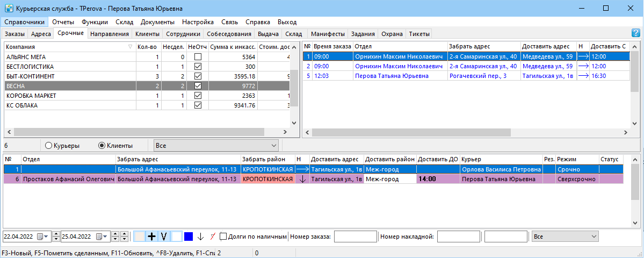The height and width of the screenshot is (258, 644).
Task: Open the 25.04.2022 date picker dropdown arrow
Action: pos(105,236)
